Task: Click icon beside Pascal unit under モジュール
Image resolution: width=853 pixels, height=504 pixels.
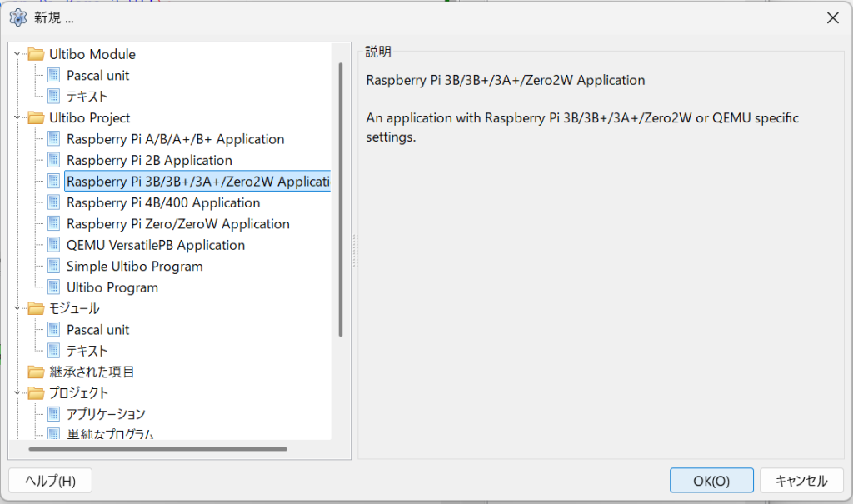Action: coord(54,330)
